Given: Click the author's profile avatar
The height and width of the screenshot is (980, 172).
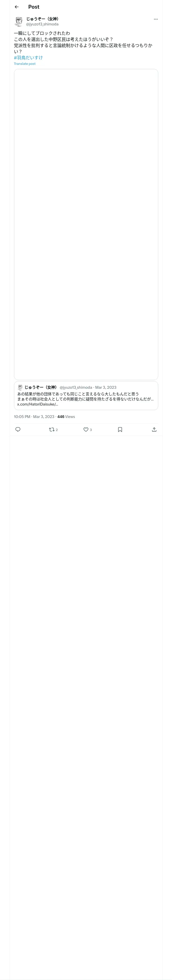Looking at the screenshot, I should click(19, 21).
